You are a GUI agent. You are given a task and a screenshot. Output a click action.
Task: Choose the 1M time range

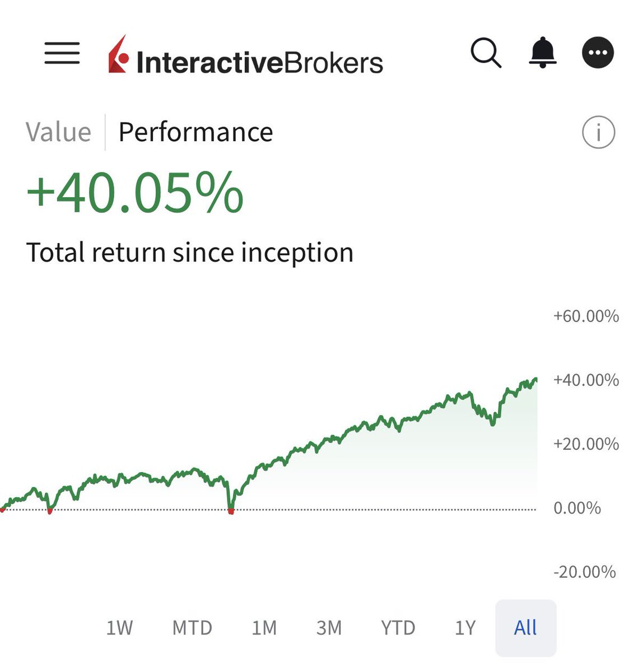pos(264,628)
